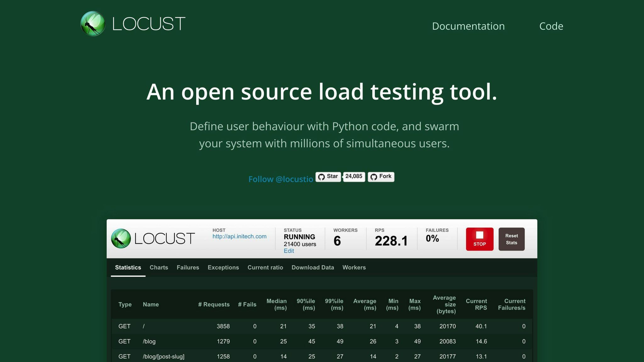
Task: Select the Statistics tab
Action: click(x=128, y=267)
